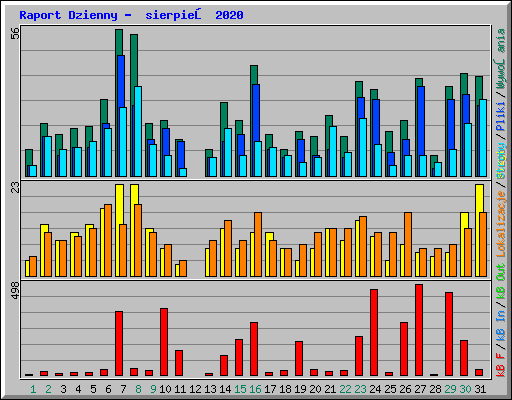
Task: Select the orange Lokalizacje legend label
Action: pyautogui.click(x=501, y=224)
